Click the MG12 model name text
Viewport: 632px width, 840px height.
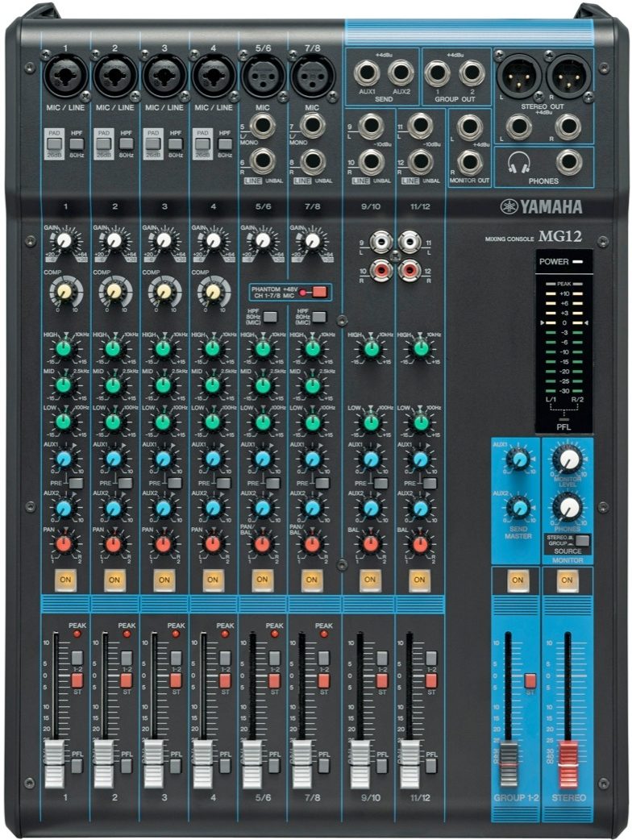click(x=560, y=236)
